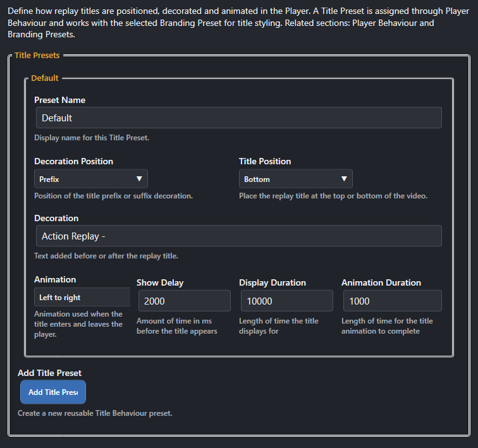Screen dimensions: 478x448
Task: Click the Display Duration label
Action: [273, 282]
